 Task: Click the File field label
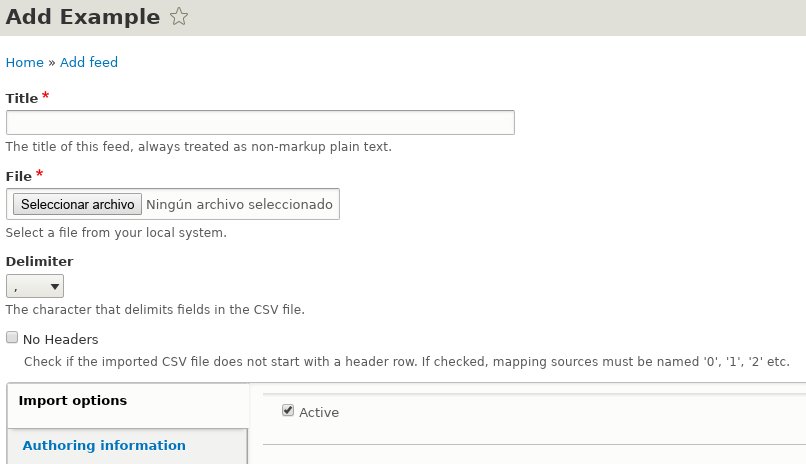[19, 176]
